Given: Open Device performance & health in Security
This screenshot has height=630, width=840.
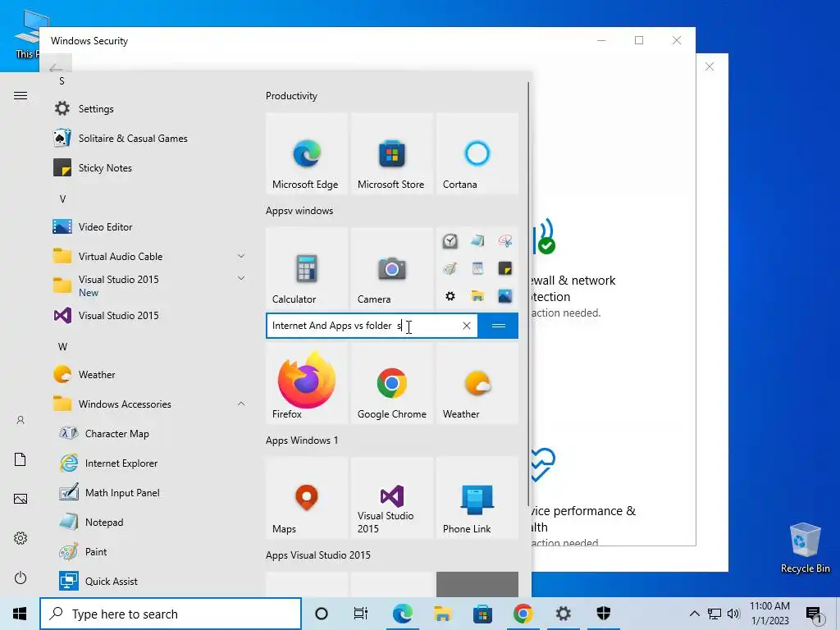Looking at the screenshot, I should (x=583, y=518).
